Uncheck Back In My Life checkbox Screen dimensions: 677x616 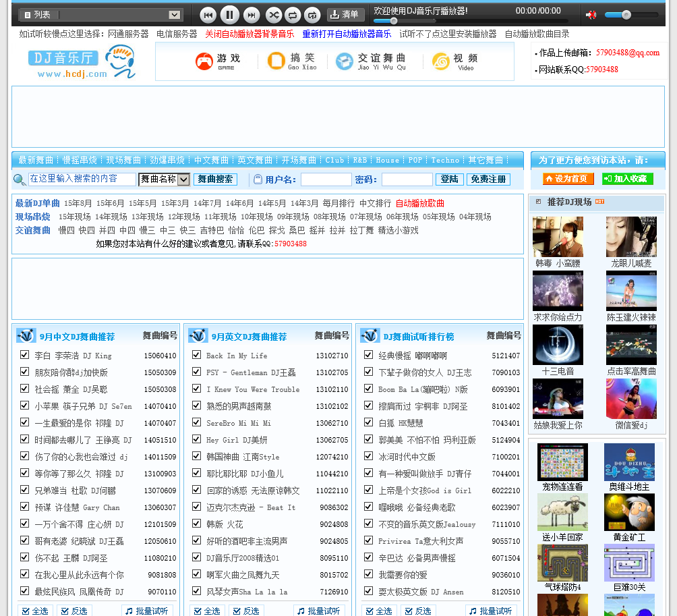(196, 355)
